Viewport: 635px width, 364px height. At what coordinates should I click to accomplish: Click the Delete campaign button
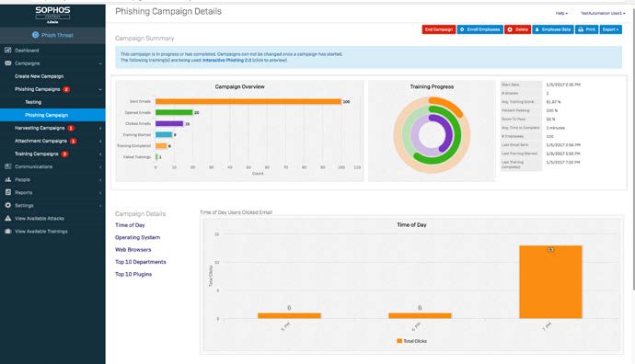click(517, 29)
